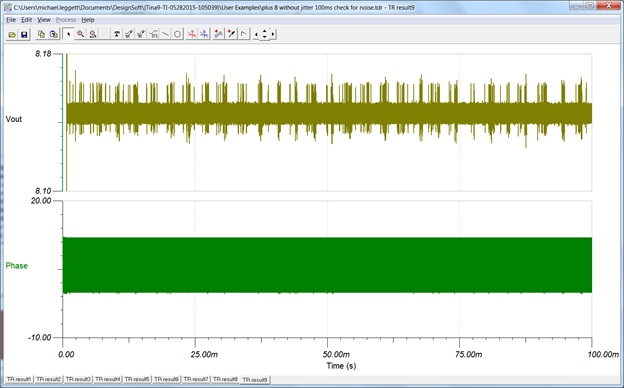
Task: Open the Help menu
Action: coord(88,20)
